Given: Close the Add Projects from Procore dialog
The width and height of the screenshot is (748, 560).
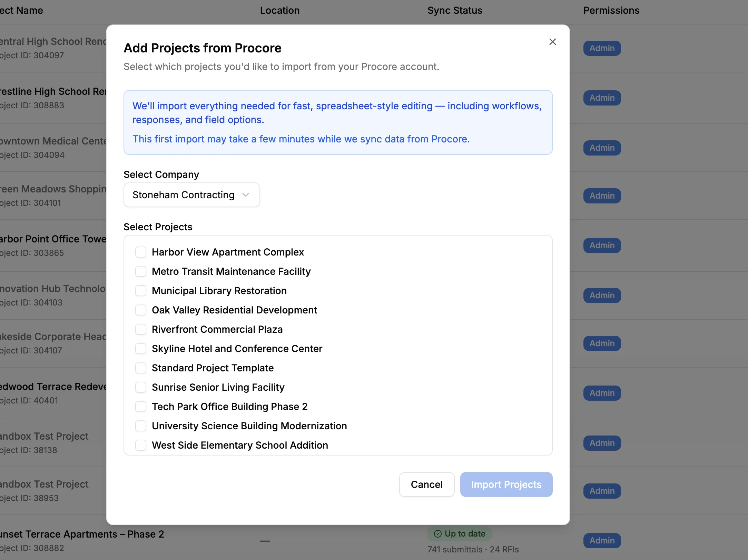Looking at the screenshot, I should (552, 41).
